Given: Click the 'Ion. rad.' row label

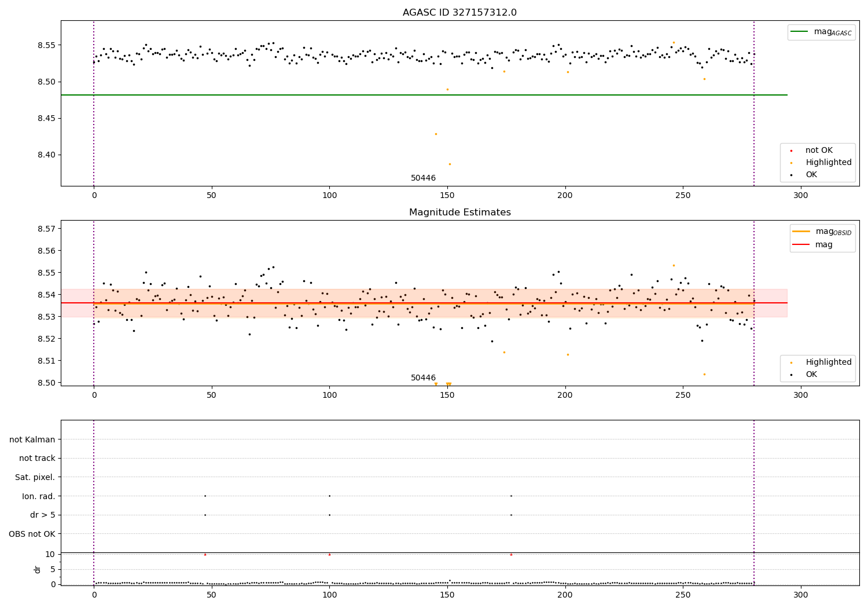Looking at the screenshot, I should coord(39,496).
